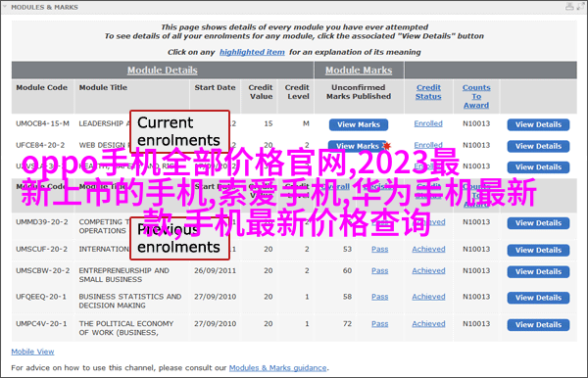This screenshot has height=378, width=588.
Task: Click the Module Details heading link
Action: coord(162,71)
